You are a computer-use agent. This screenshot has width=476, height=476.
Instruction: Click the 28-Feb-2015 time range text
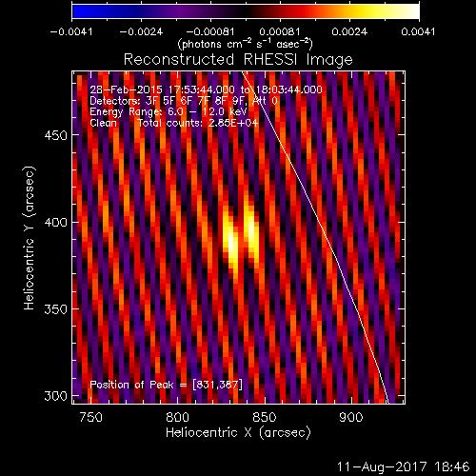click(x=206, y=89)
